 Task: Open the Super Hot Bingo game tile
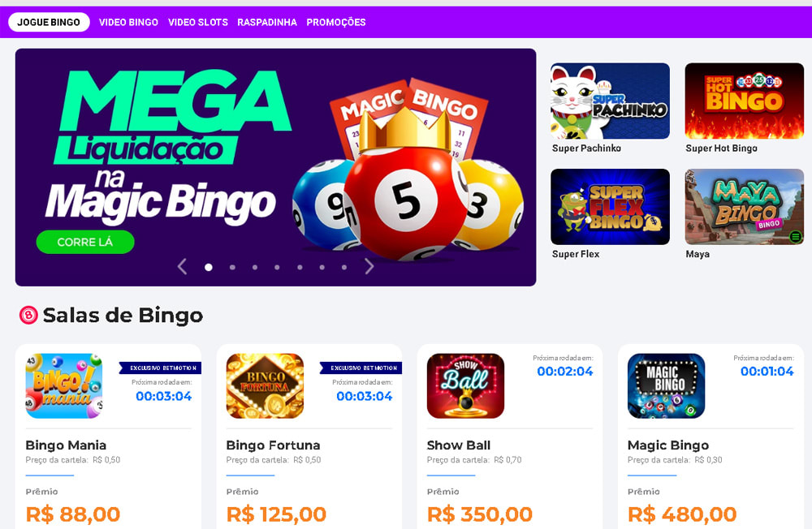(x=744, y=101)
